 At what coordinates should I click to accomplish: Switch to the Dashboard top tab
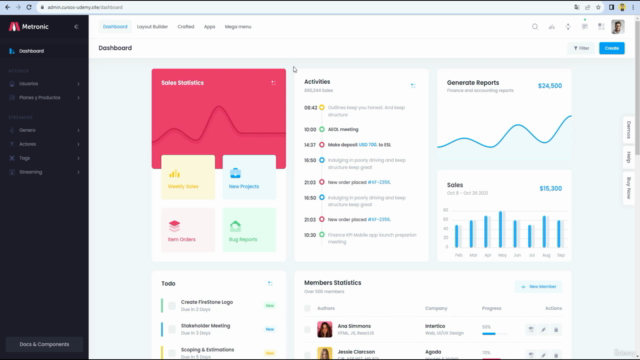[x=115, y=27]
